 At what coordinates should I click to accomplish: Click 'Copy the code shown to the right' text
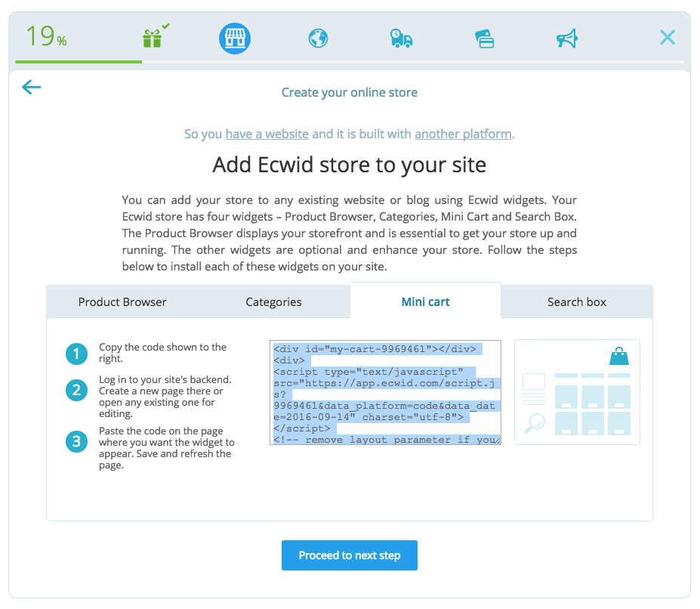(x=162, y=353)
